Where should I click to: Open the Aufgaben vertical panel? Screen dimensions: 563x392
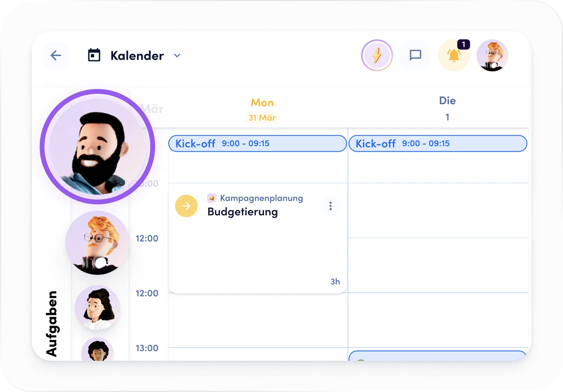click(52, 323)
